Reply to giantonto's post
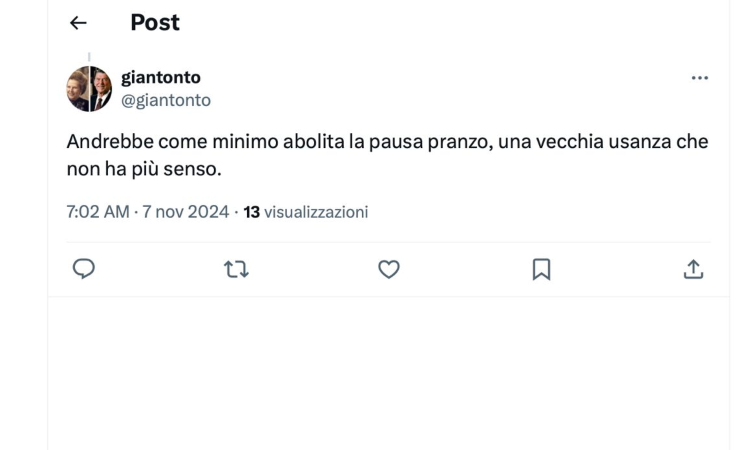Screen dimensions: 740x450 pos(84,269)
